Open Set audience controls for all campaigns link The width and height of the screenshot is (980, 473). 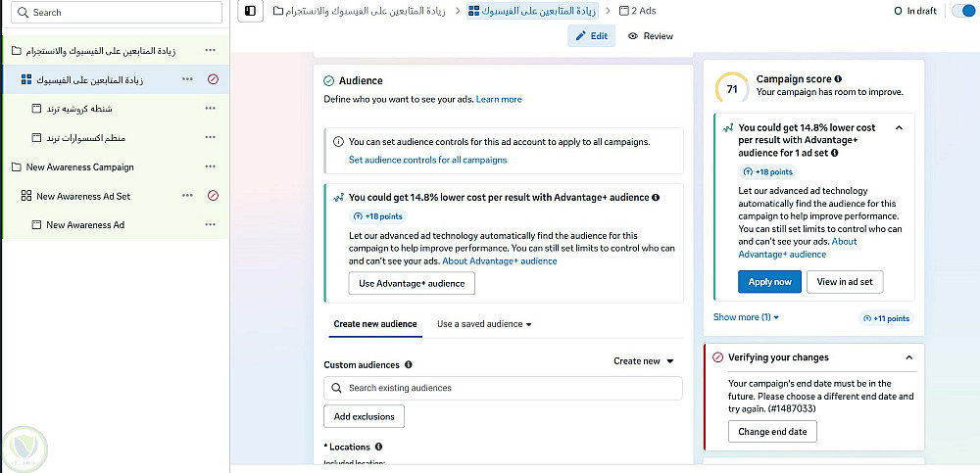427,160
